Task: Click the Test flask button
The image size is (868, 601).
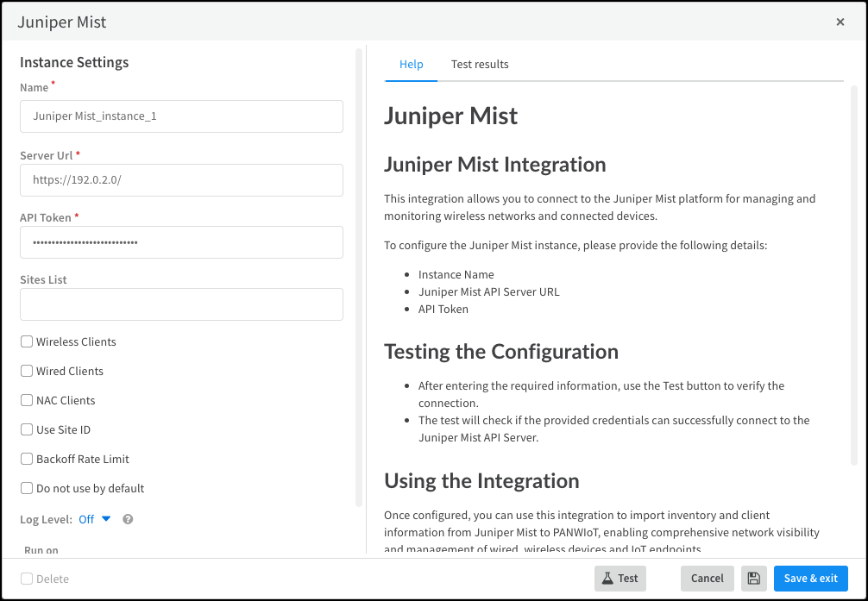Action: [620, 579]
